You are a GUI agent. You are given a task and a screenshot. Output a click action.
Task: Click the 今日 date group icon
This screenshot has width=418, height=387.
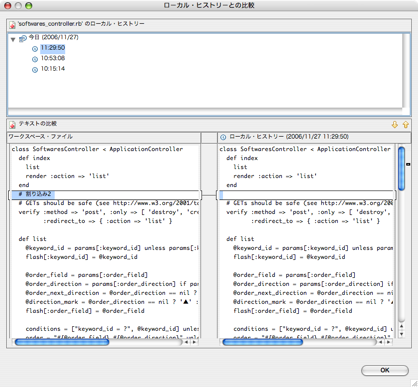[23, 39]
